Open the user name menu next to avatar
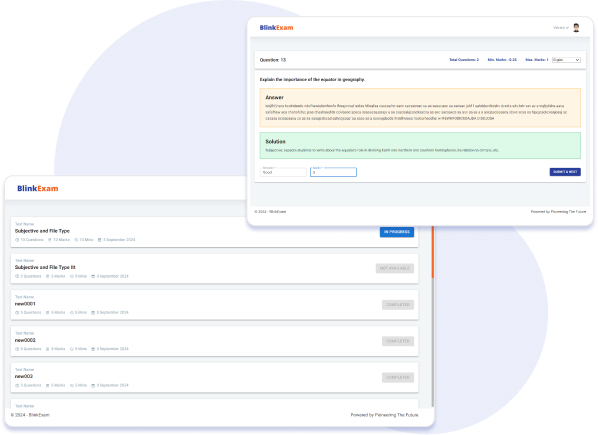The image size is (598, 435). 561,28
